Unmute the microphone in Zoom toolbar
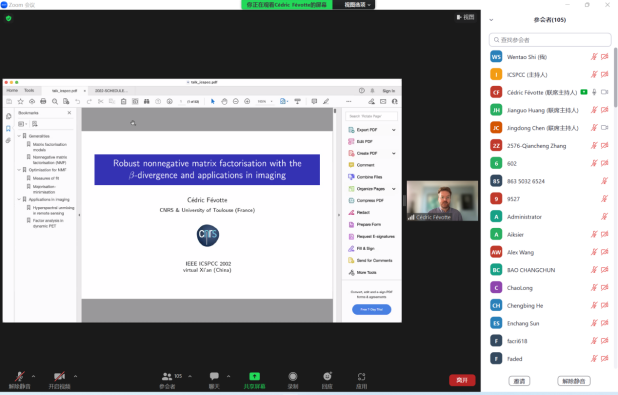618x395 pixels. tap(19, 376)
